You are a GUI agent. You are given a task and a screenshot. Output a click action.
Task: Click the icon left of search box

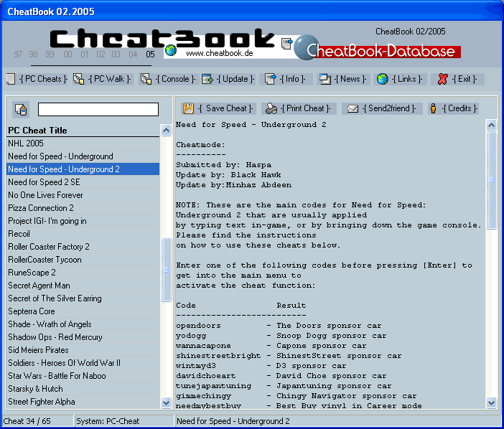[20, 110]
